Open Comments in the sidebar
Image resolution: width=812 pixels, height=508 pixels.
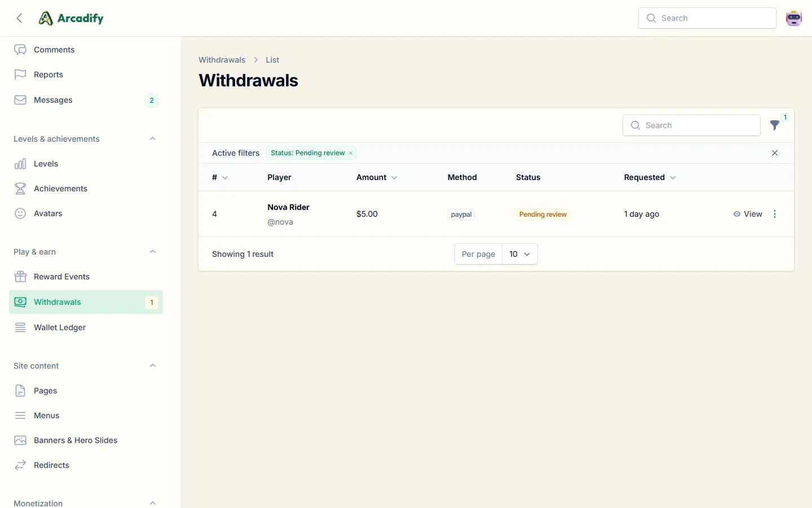(x=86, y=50)
